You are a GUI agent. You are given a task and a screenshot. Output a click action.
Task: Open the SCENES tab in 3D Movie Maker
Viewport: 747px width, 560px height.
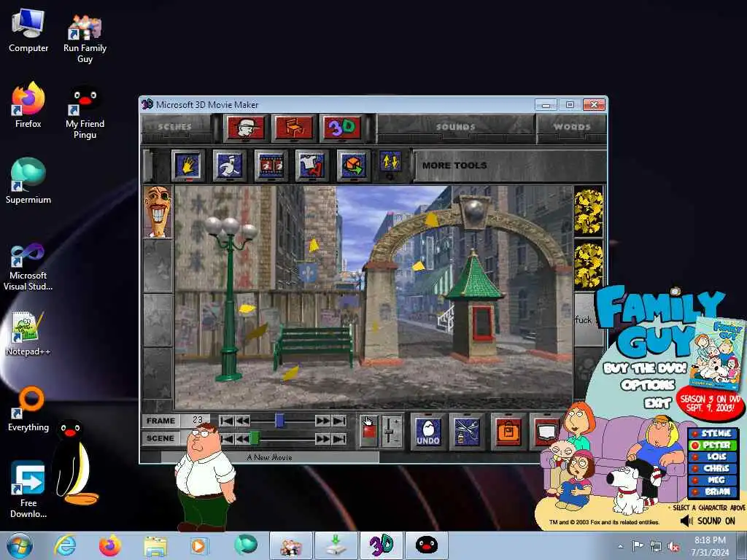(175, 127)
